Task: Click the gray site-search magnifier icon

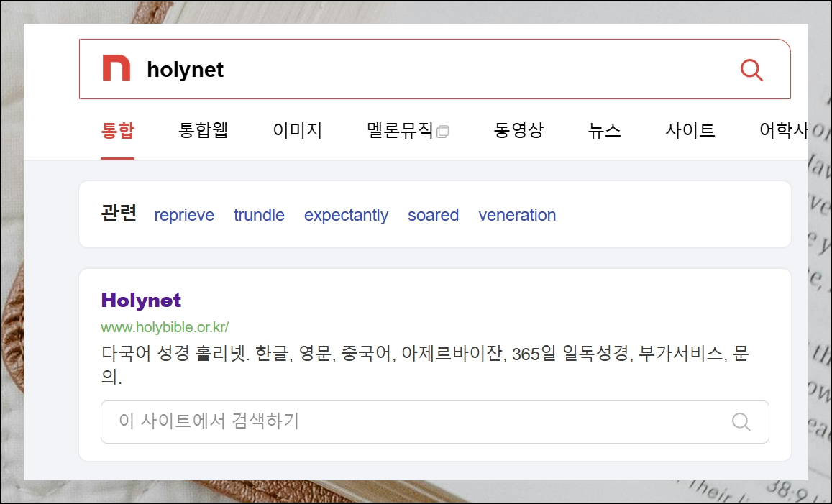Action: click(x=741, y=422)
